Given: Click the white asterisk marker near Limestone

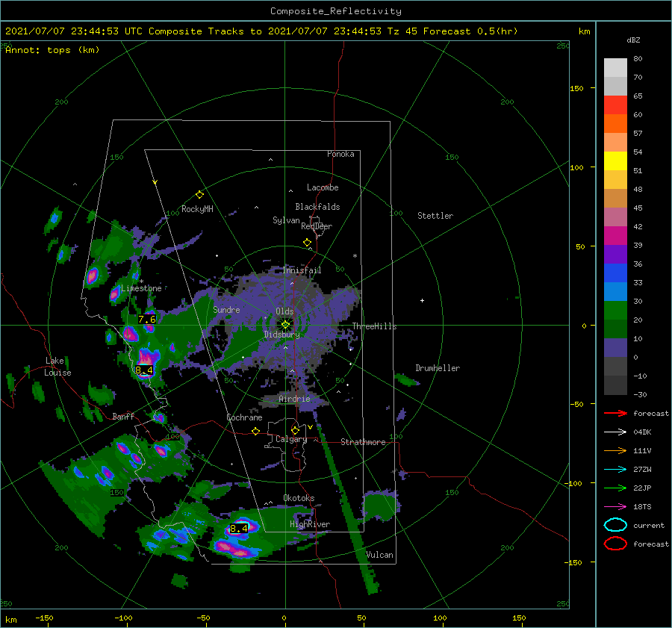Looking at the screenshot, I should point(142,282).
